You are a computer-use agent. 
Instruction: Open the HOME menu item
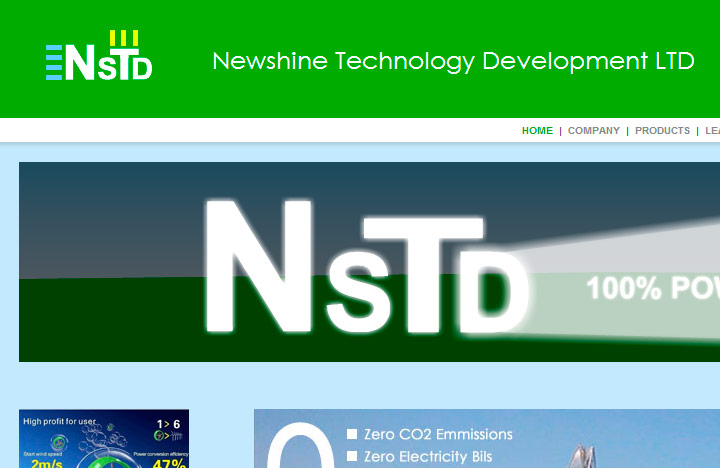[537, 131]
